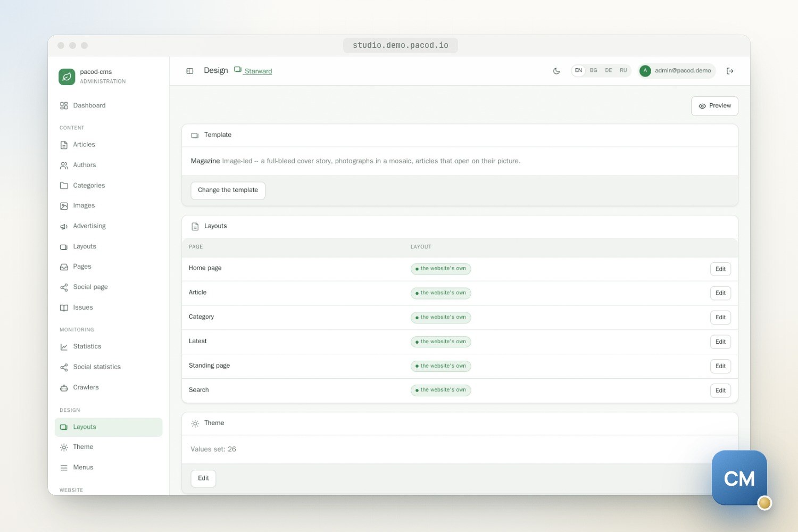Image resolution: width=798 pixels, height=532 pixels.
Task: Click the logout icon
Action: [x=730, y=71]
